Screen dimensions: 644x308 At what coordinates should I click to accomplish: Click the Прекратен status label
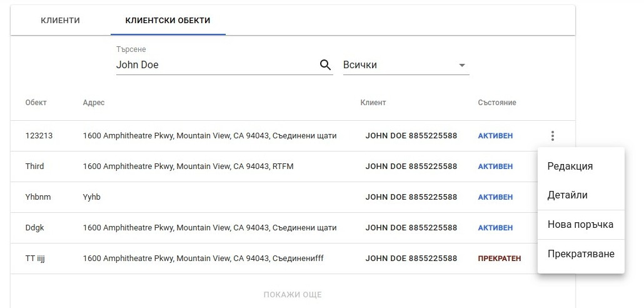click(500, 259)
